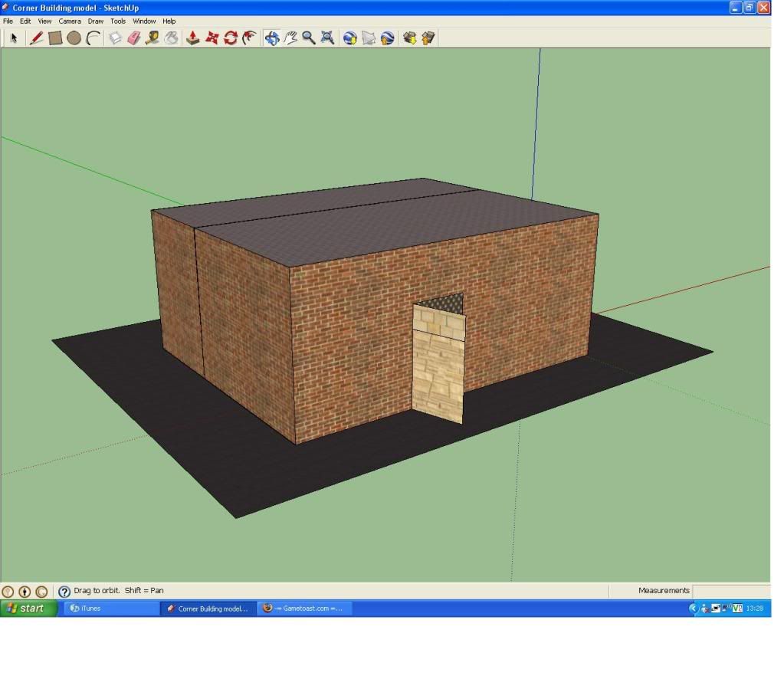Click the Share Model upload icon
Screen dimensions: 784x689
[428, 38]
